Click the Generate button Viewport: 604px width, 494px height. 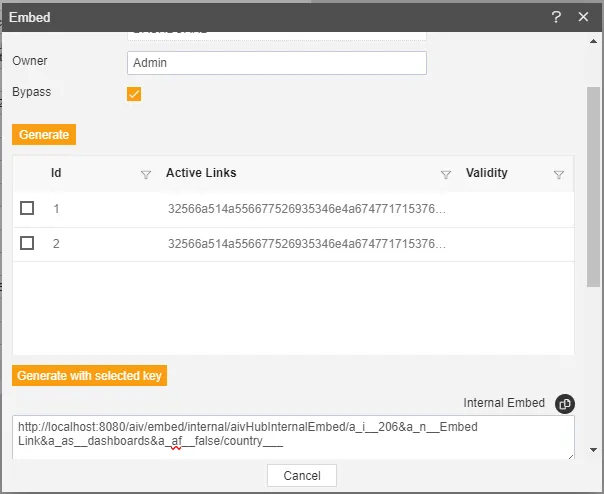point(44,134)
